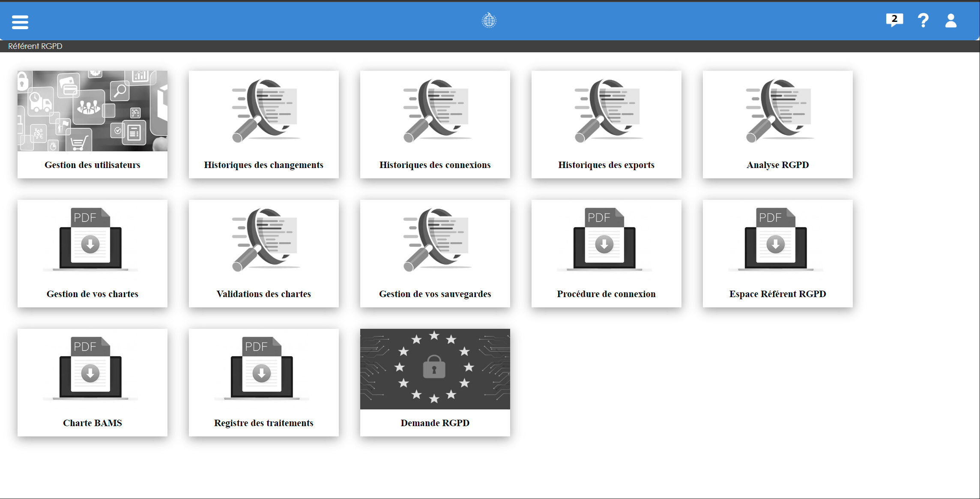
Task: Open Gestion des utilisateurs tile
Action: [x=93, y=124]
